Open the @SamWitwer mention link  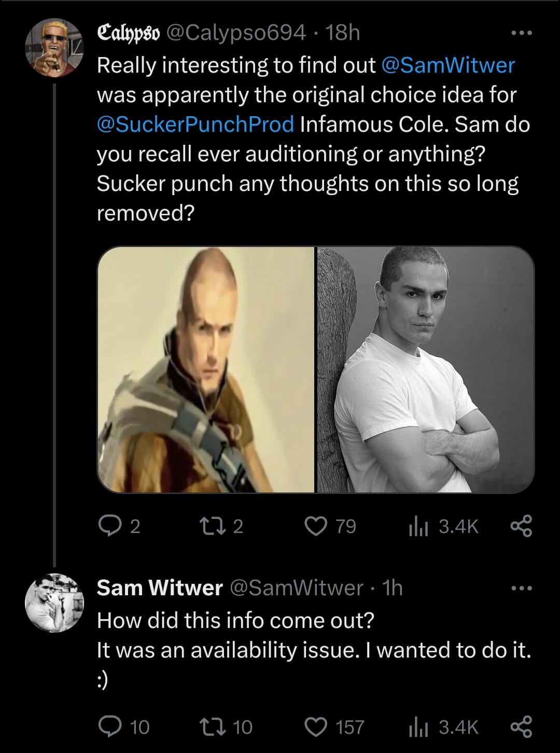coord(448,65)
